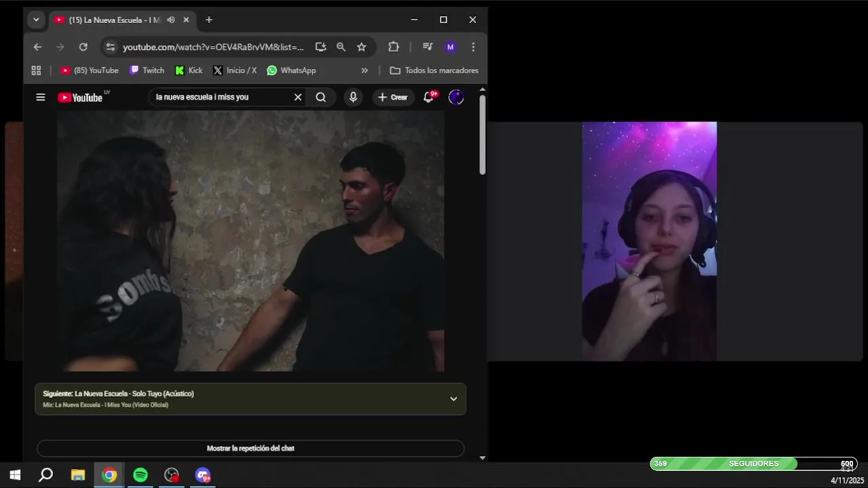Click the Crear button
Image resolution: width=868 pixels, height=488 pixels.
(x=393, y=97)
